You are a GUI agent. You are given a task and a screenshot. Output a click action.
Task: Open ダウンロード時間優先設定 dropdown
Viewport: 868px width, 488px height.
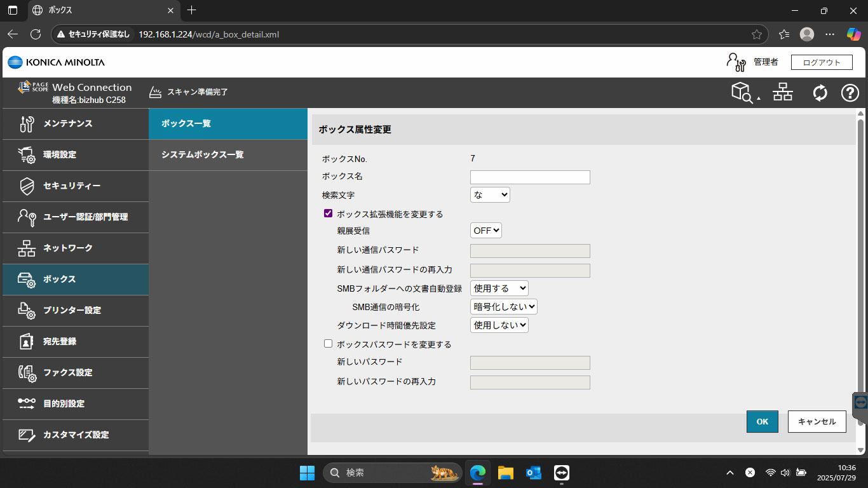click(499, 325)
